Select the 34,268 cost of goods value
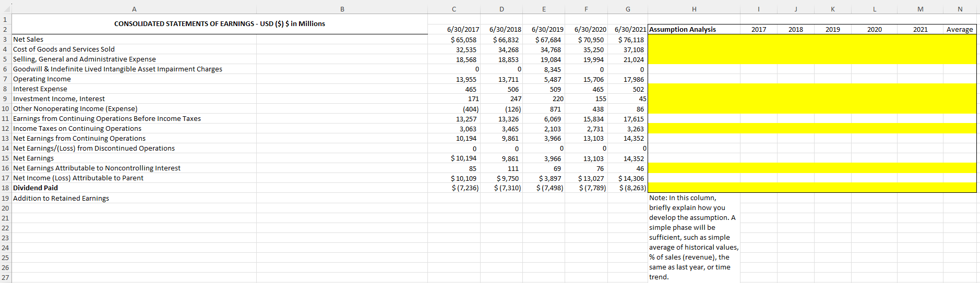 coord(501,50)
